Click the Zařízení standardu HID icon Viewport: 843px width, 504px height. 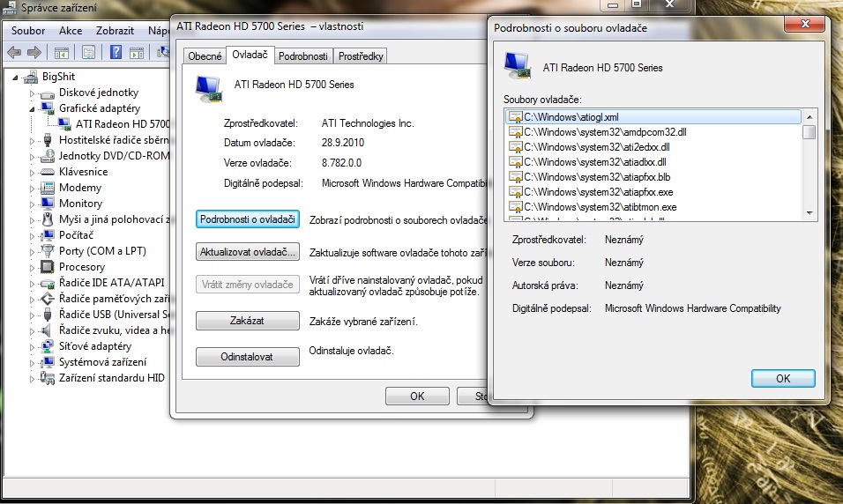point(48,378)
